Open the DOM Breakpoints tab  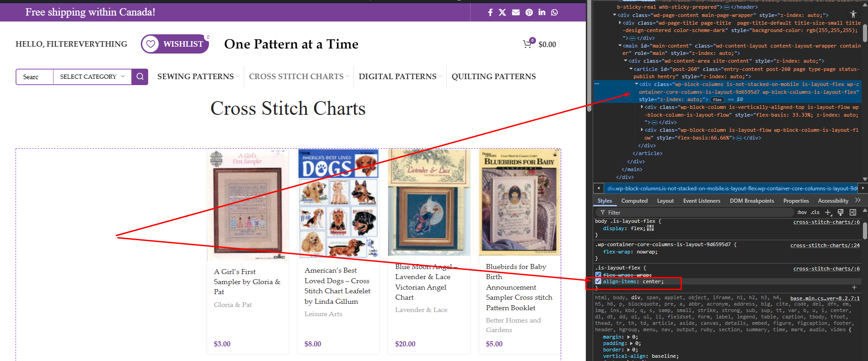(752, 201)
